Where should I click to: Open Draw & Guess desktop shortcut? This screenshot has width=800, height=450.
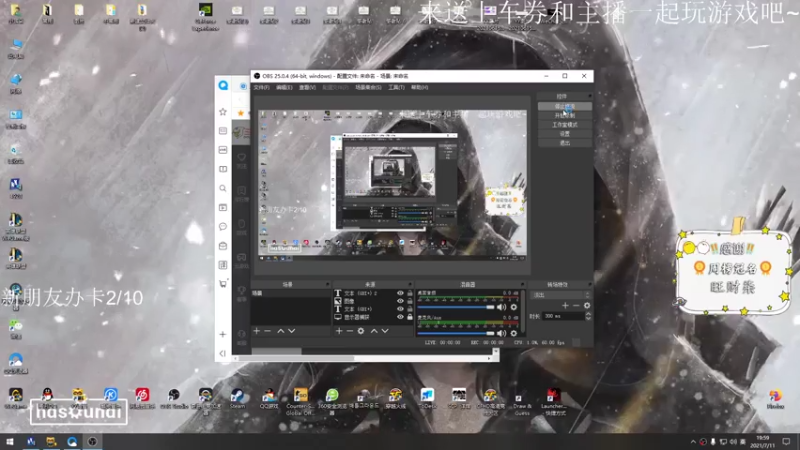[522, 402]
